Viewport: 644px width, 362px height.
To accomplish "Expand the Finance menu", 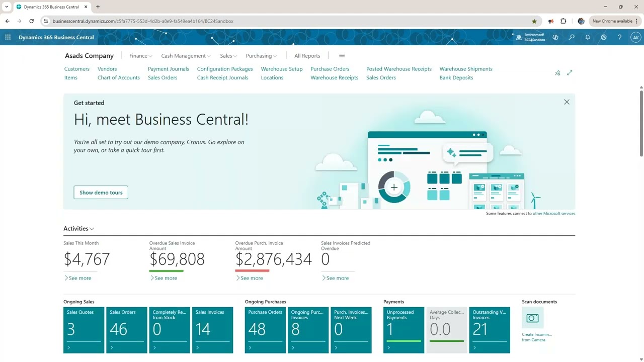I will click(141, 56).
